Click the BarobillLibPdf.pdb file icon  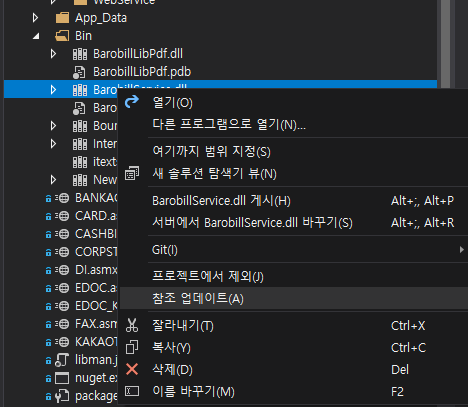pos(79,72)
